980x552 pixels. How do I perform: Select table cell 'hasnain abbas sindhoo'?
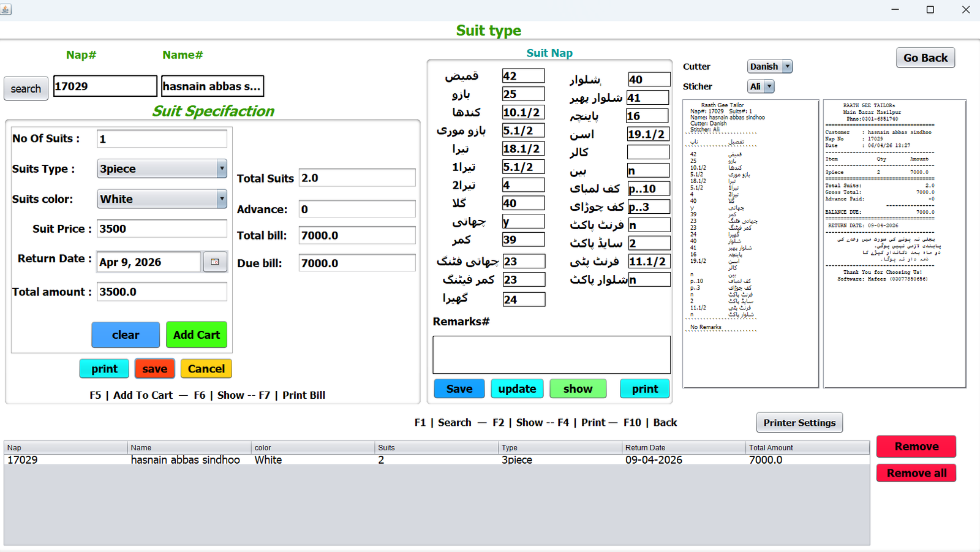pyautogui.click(x=189, y=459)
